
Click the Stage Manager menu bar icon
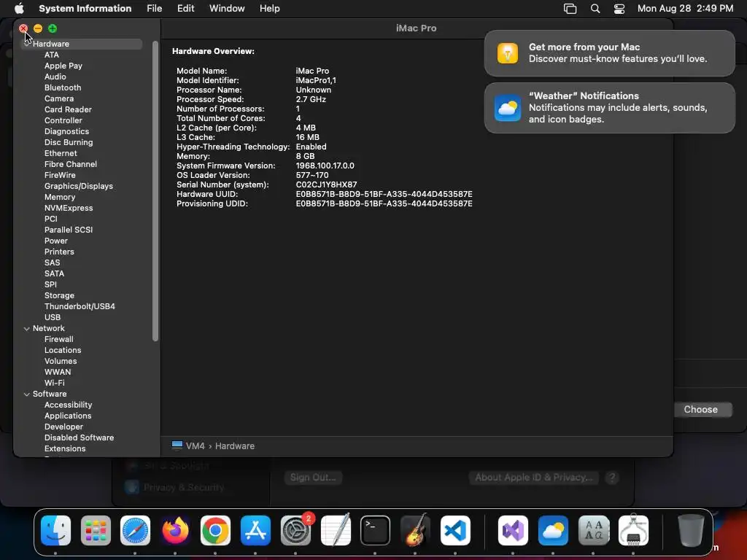click(570, 8)
